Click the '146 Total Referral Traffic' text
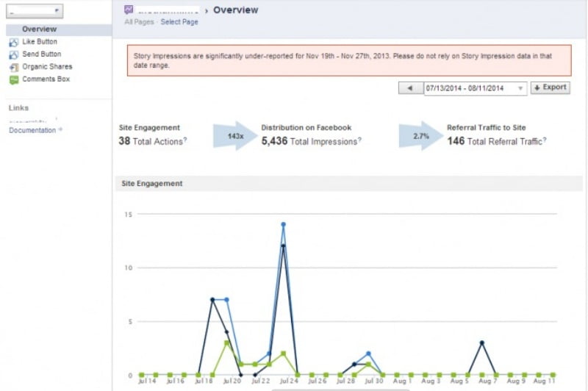This screenshot has width=588, height=391. (x=495, y=141)
